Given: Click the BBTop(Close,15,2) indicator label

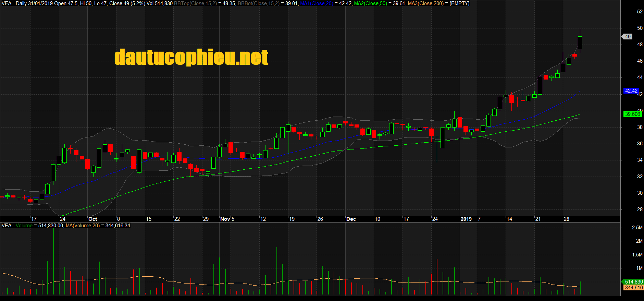Looking at the screenshot, I should point(195,3).
